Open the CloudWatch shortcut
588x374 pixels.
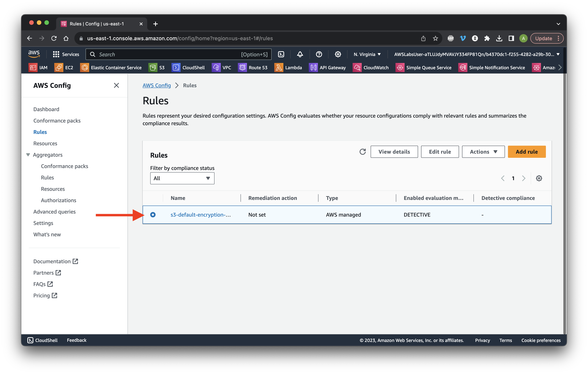[x=371, y=68]
